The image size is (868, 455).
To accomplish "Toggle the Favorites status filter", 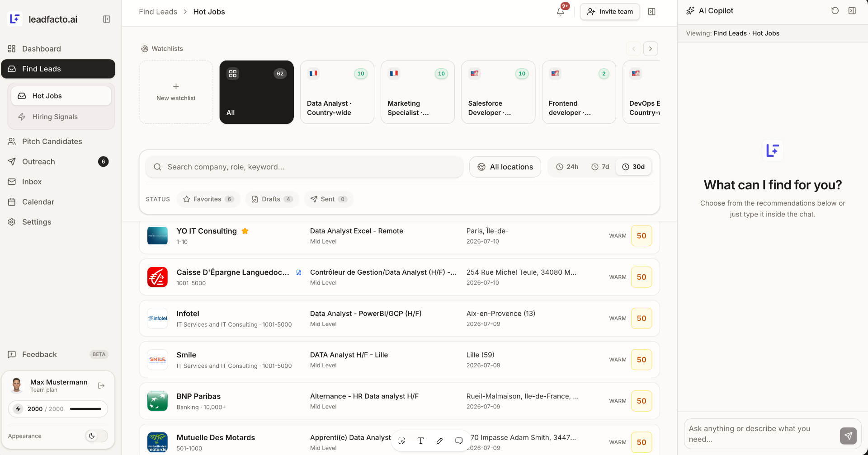I will [x=208, y=199].
